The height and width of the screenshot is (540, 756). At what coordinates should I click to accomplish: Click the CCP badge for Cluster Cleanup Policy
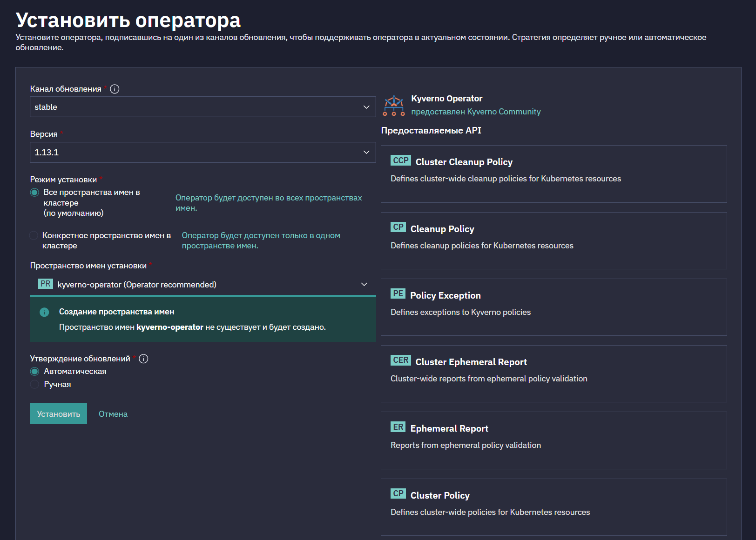coord(400,160)
